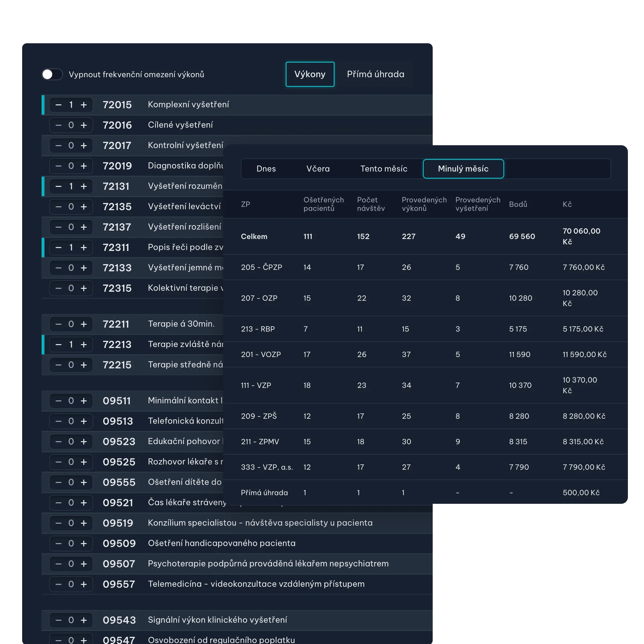The height and width of the screenshot is (644, 644).
Task: Click the Cílené vyšetření row label
Action: tap(180, 125)
